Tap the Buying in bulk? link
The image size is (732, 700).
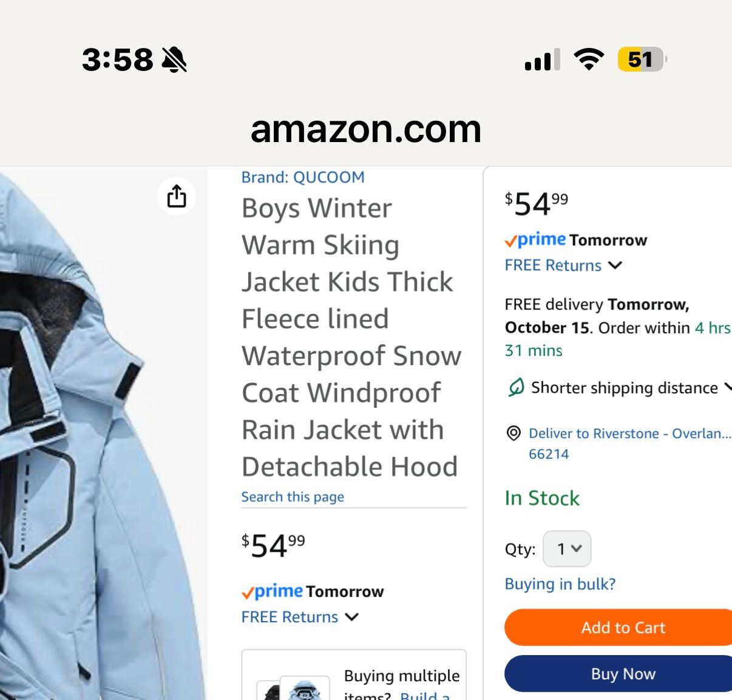(560, 584)
